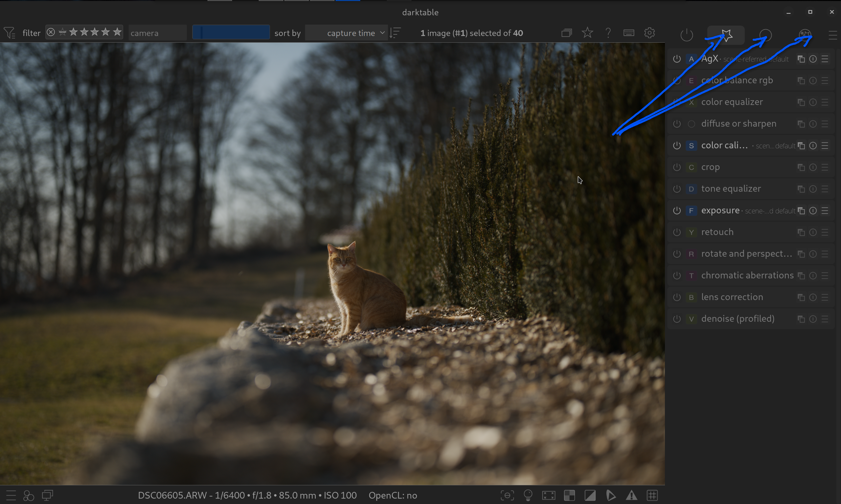Open the color assessment lightbulb icon
The height and width of the screenshot is (504, 841).
[x=528, y=495]
